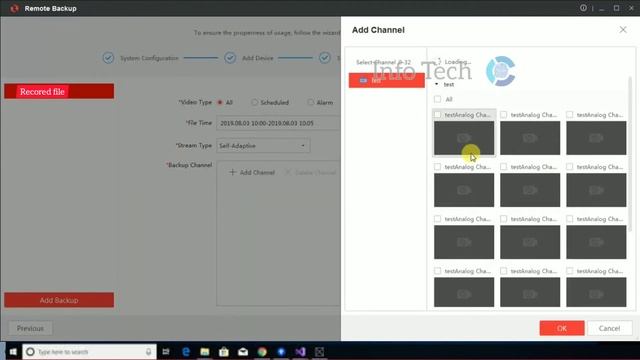640x360 pixels.
Task: Open the blue round app taskbar icon
Action: [281, 352]
